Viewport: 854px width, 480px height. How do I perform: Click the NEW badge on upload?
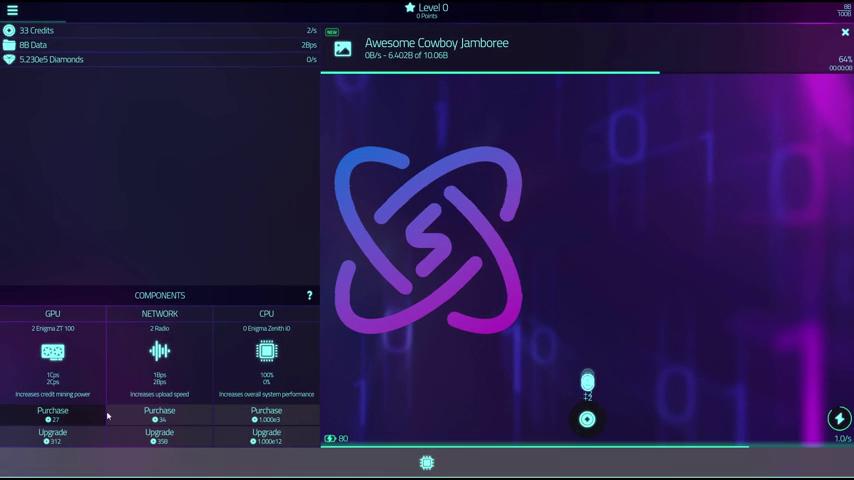[x=332, y=32]
